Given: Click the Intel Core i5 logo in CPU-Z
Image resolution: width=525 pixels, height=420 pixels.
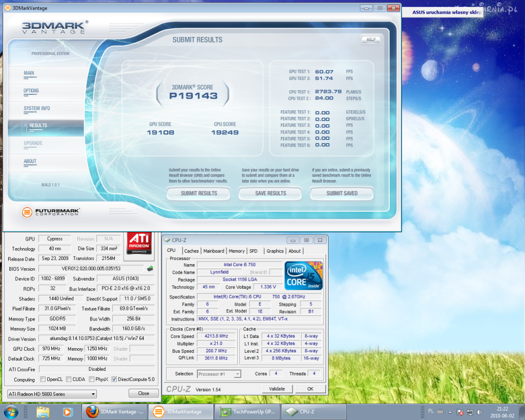Looking at the screenshot, I should coord(304,276).
